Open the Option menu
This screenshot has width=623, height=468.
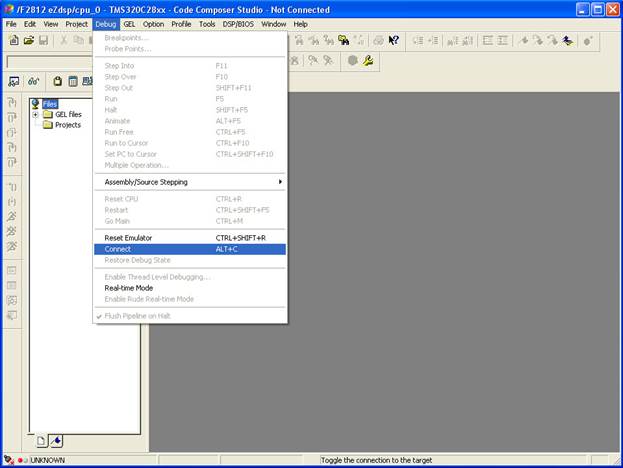tap(153, 24)
